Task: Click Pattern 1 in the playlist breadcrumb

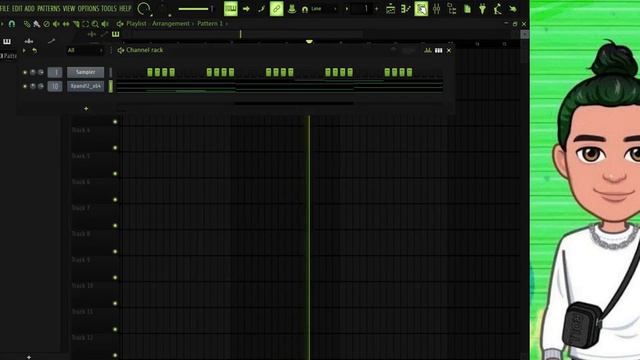Action: [210, 24]
